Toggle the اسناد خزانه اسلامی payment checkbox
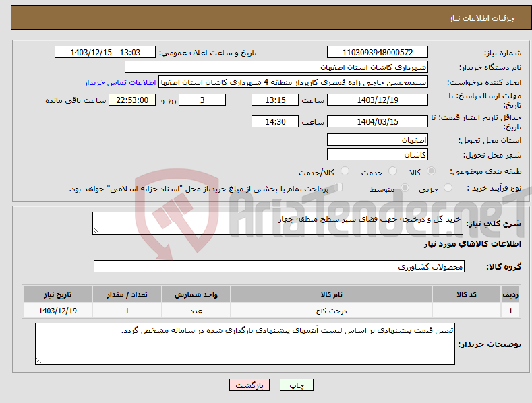Screen dimensions: 532x403 (x=338, y=187)
